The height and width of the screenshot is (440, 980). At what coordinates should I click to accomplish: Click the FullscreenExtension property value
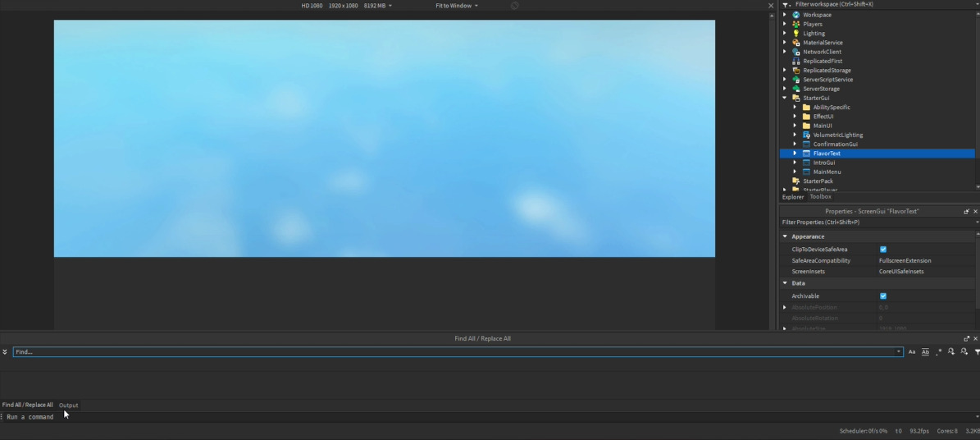(x=905, y=260)
